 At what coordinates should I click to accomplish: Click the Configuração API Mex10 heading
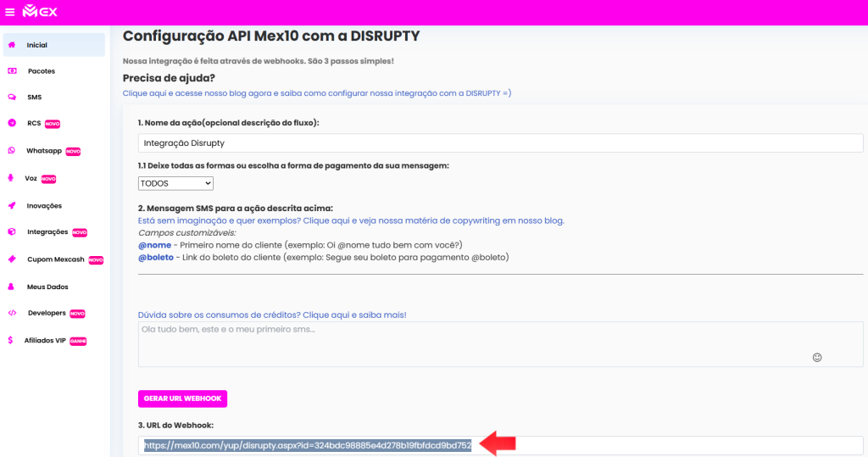pyautogui.click(x=271, y=36)
